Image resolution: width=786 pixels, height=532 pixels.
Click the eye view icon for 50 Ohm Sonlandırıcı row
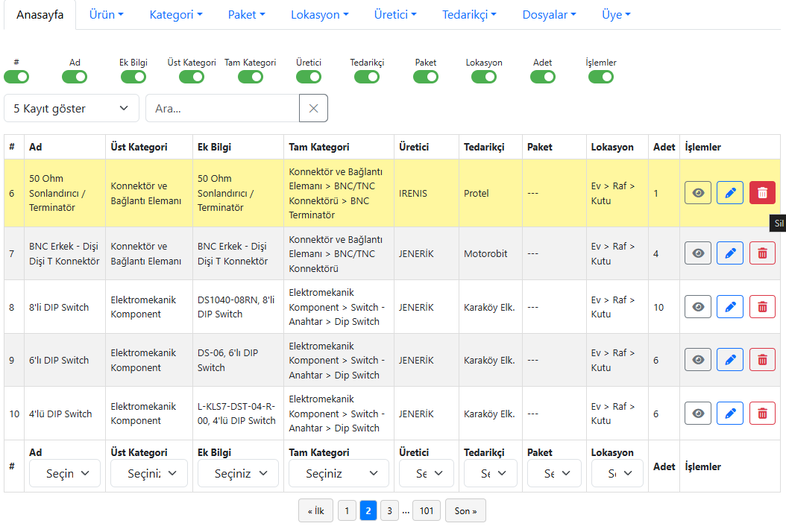(x=697, y=193)
